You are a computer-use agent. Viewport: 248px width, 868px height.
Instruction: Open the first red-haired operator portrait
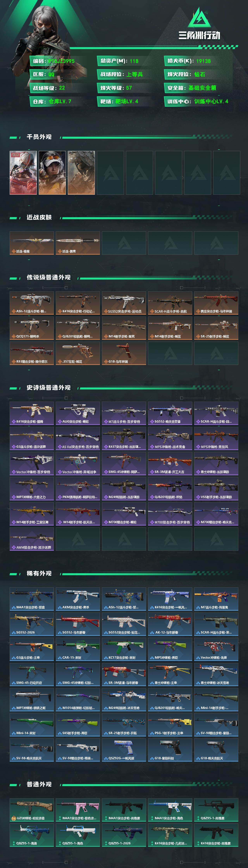click(23, 173)
